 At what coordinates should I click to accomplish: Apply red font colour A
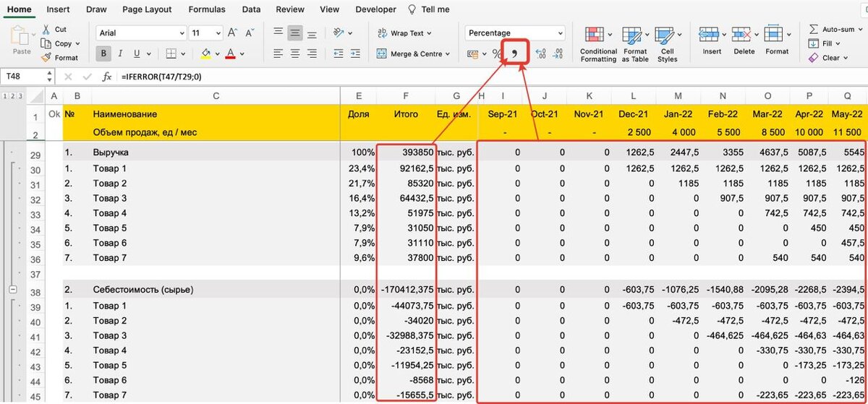click(x=231, y=53)
